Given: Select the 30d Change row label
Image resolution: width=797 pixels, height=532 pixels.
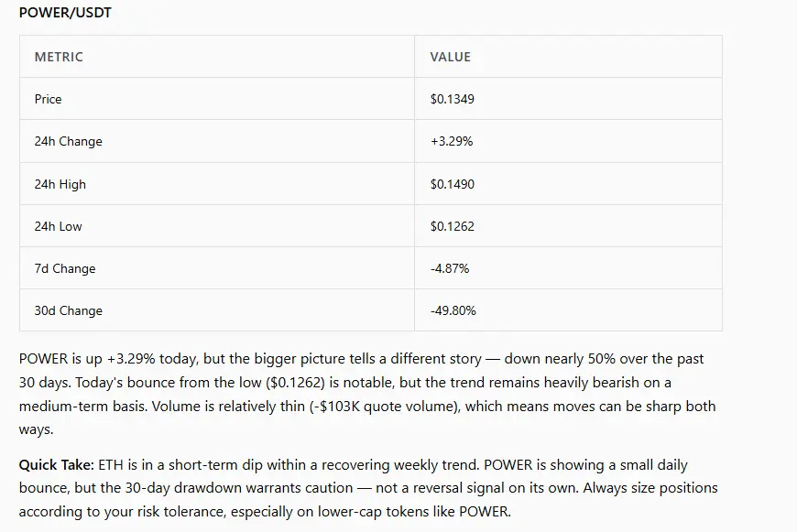Looking at the screenshot, I should (x=68, y=310).
